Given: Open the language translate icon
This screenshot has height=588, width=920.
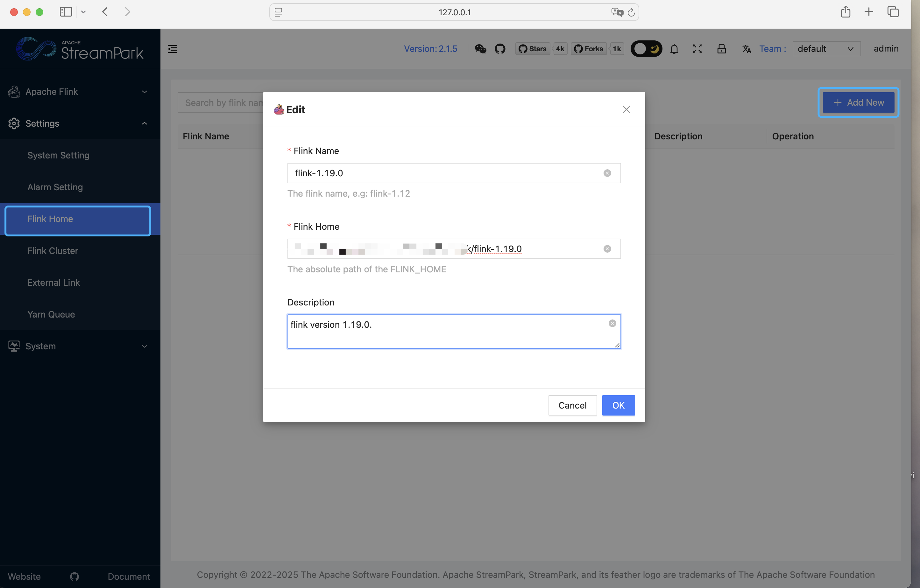Looking at the screenshot, I should click(x=746, y=49).
